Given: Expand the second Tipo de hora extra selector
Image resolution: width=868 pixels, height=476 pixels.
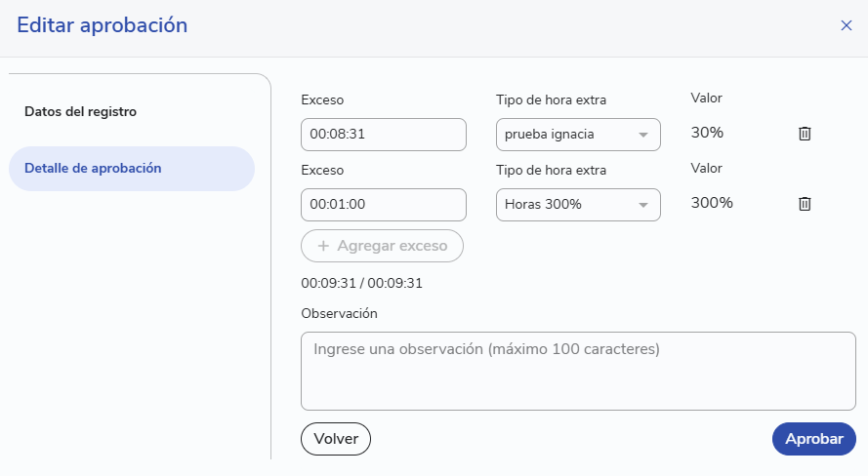Looking at the screenshot, I should pyautogui.click(x=578, y=205).
